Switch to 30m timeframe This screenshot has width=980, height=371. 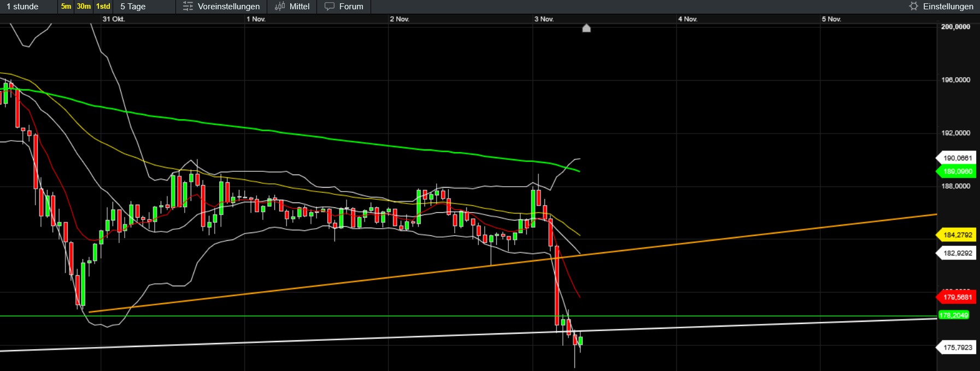(x=84, y=7)
